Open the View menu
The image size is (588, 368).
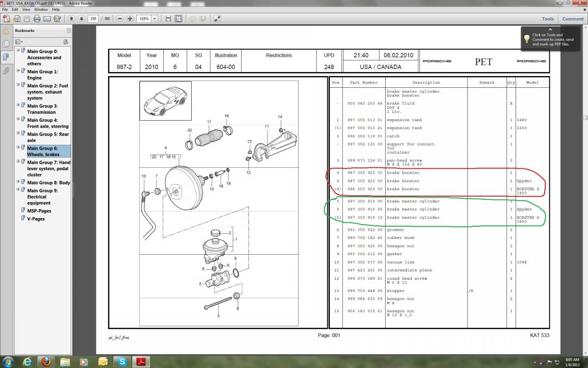click(26, 9)
